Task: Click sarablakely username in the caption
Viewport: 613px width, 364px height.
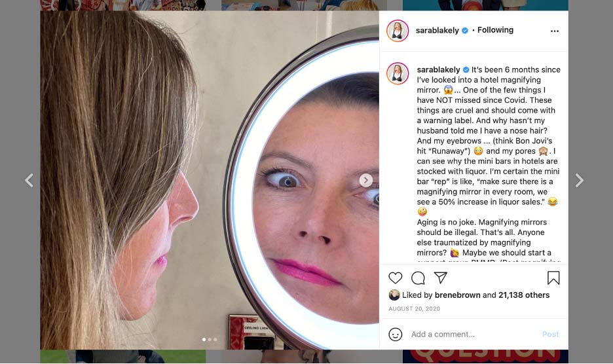Action: [x=439, y=69]
